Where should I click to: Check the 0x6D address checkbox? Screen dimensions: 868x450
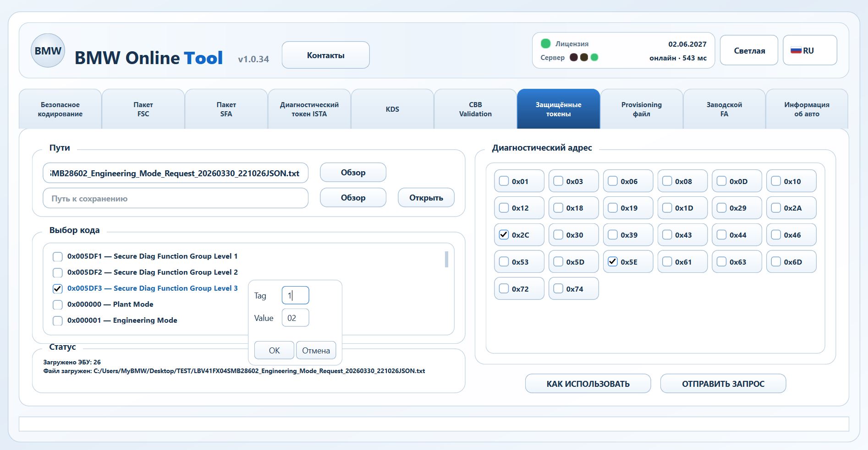(776, 261)
